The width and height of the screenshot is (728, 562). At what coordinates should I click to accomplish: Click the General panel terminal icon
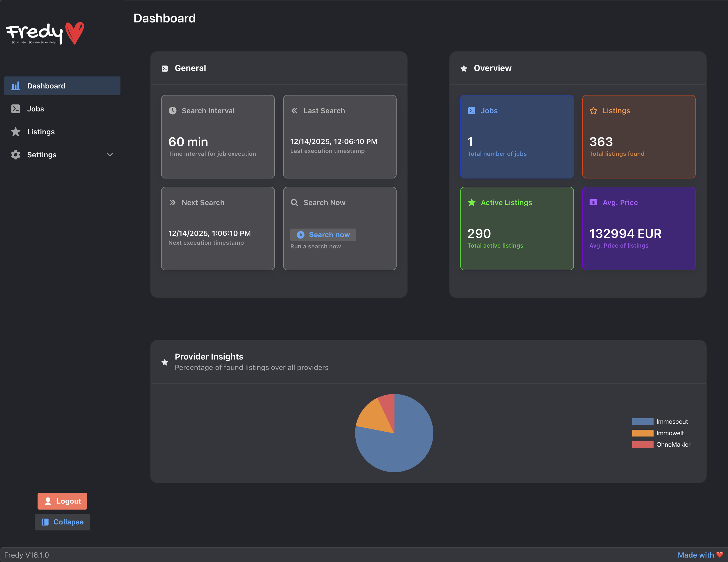point(165,68)
